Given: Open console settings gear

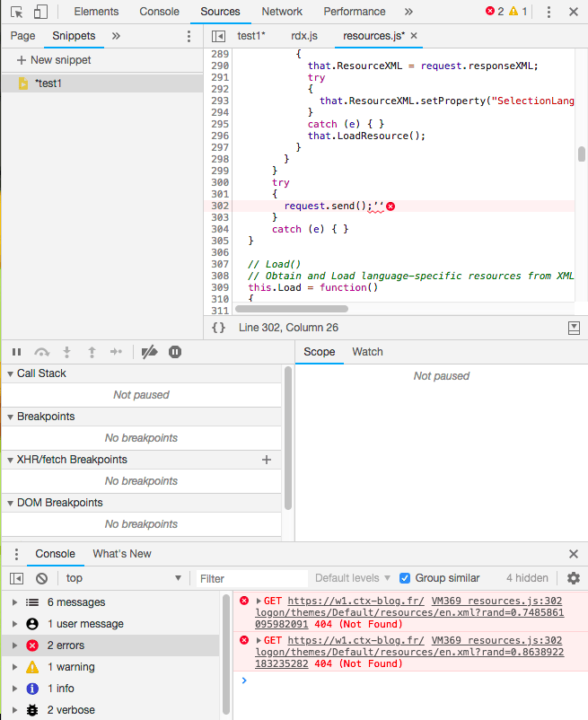Looking at the screenshot, I should coord(574,578).
